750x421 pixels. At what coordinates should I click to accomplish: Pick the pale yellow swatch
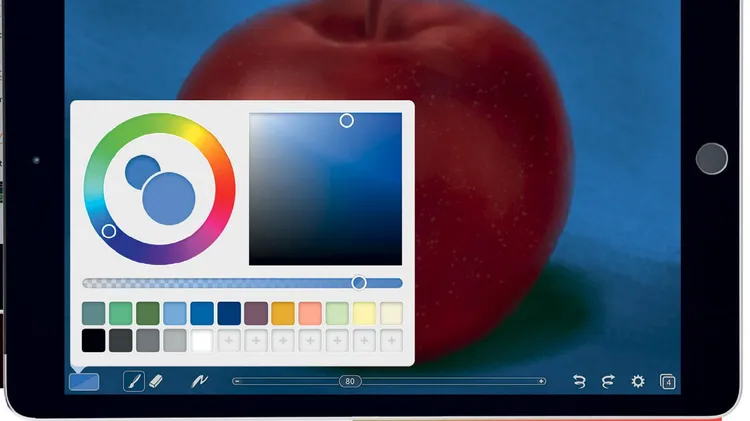click(x=364, y=313)
